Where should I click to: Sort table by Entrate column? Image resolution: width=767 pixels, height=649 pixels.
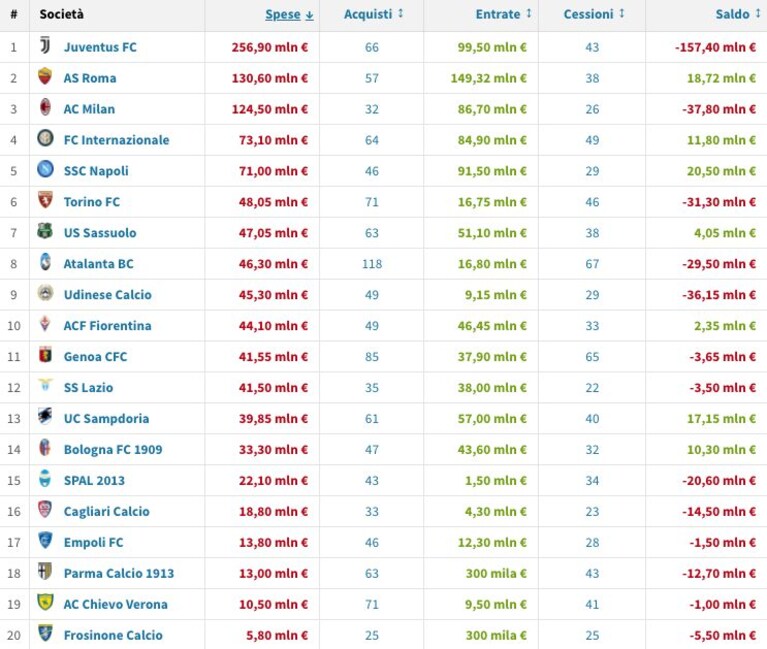(x=503, y=14)
